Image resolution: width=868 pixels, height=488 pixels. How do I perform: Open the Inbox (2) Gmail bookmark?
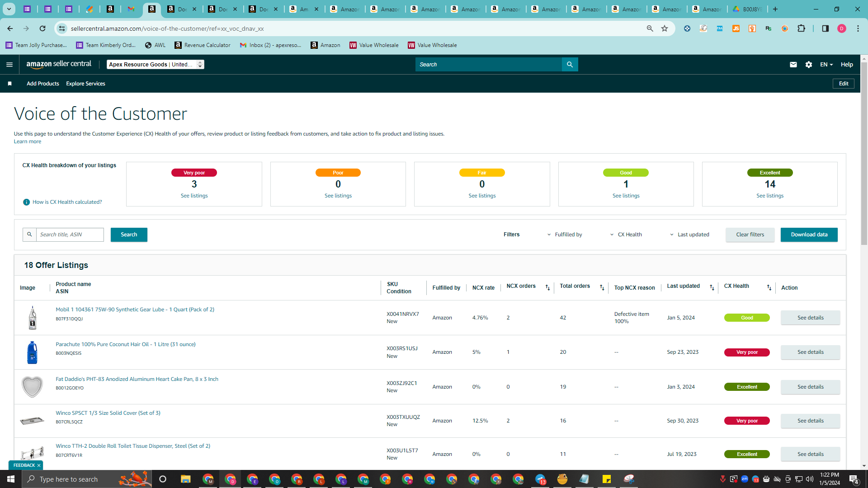coord(271,45)
